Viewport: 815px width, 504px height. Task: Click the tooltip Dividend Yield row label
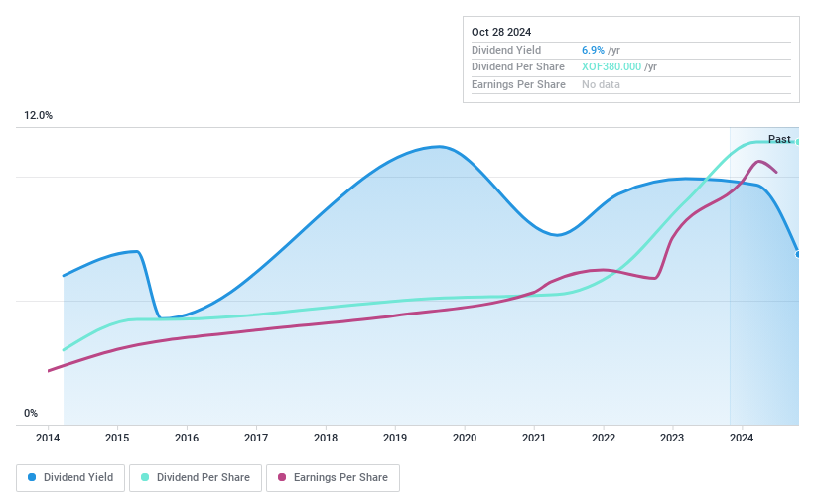pos(506,50)
